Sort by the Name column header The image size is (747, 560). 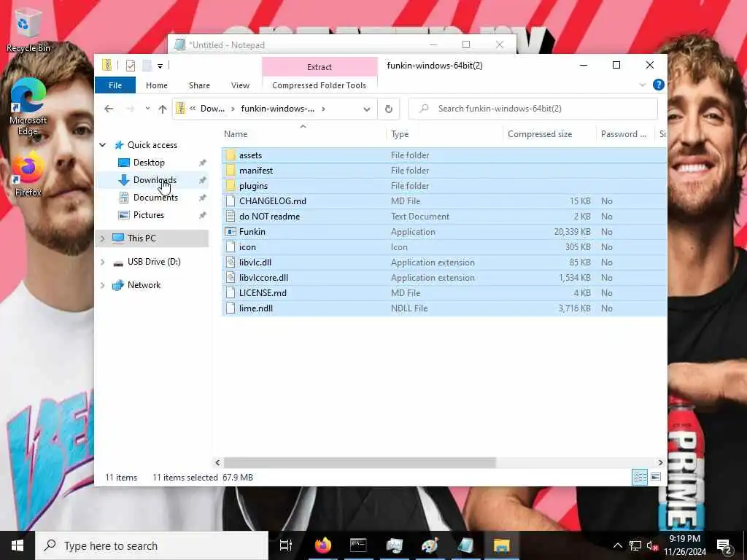point(303,134)
